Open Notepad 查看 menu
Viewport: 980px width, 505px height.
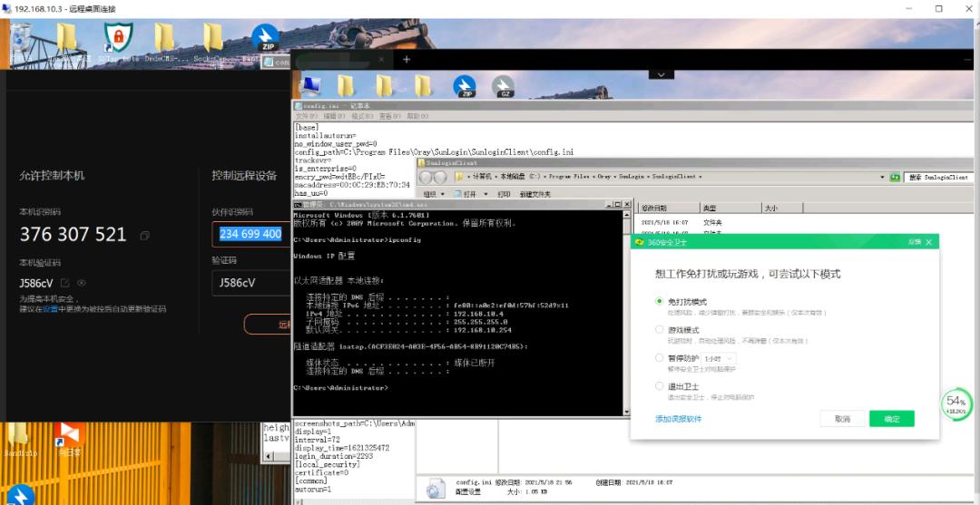pyautogui.click(x=389, y=116)
